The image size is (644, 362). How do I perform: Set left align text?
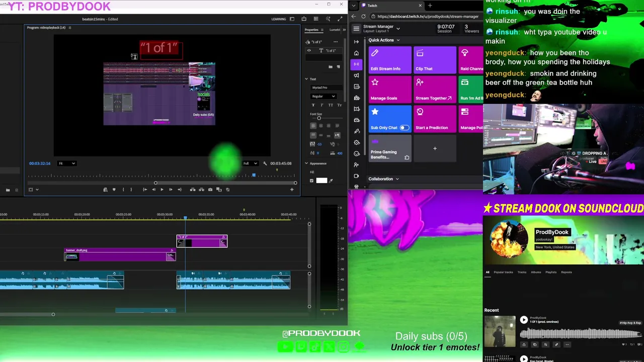coord(313,126)
